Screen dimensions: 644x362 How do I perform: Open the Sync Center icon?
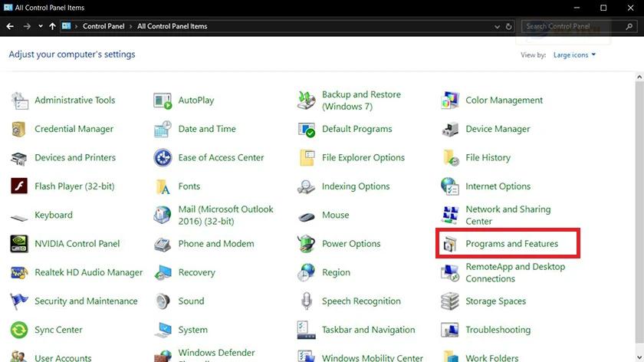(19, 330)
